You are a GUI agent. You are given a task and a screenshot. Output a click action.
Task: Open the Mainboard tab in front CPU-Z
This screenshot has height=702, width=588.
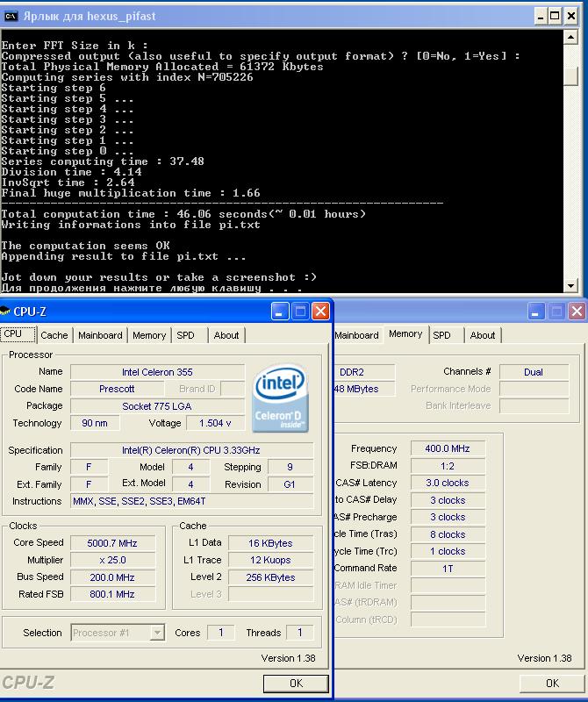[x=100, y=335]
